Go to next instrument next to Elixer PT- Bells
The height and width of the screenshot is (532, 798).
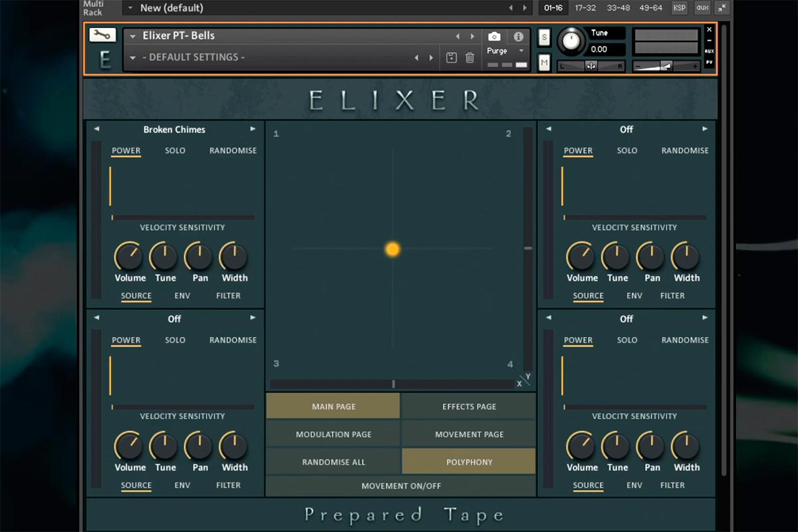(473, 37)
